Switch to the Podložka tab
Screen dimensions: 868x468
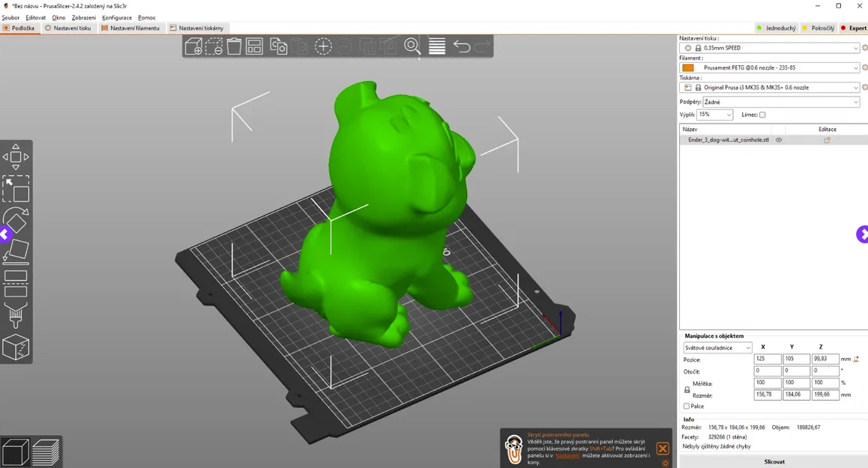[19, 28]
